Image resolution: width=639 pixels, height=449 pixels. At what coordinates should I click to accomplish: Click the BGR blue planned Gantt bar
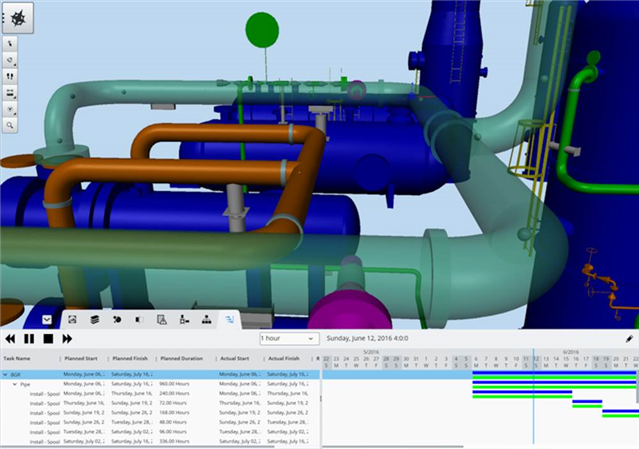point(554,372)
